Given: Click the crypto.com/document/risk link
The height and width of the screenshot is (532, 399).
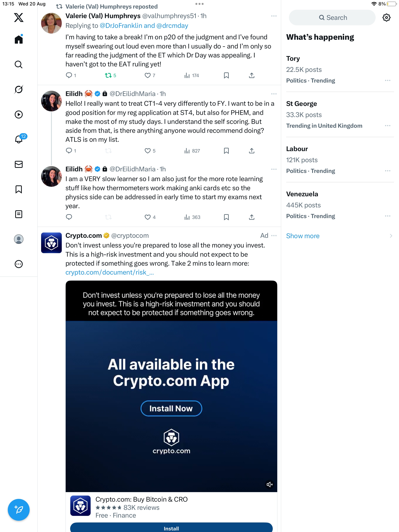Looking at the screenshot, I should [x=109, y=272].
